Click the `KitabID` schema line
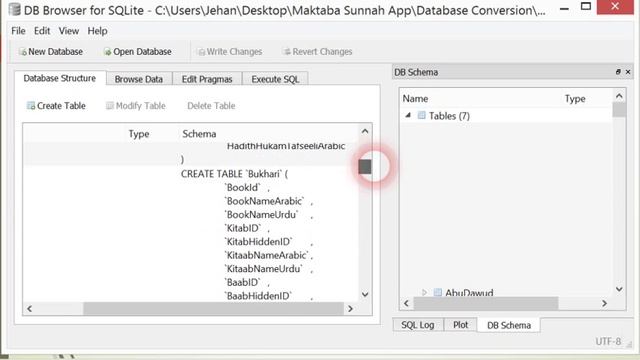 coord(247,228)
